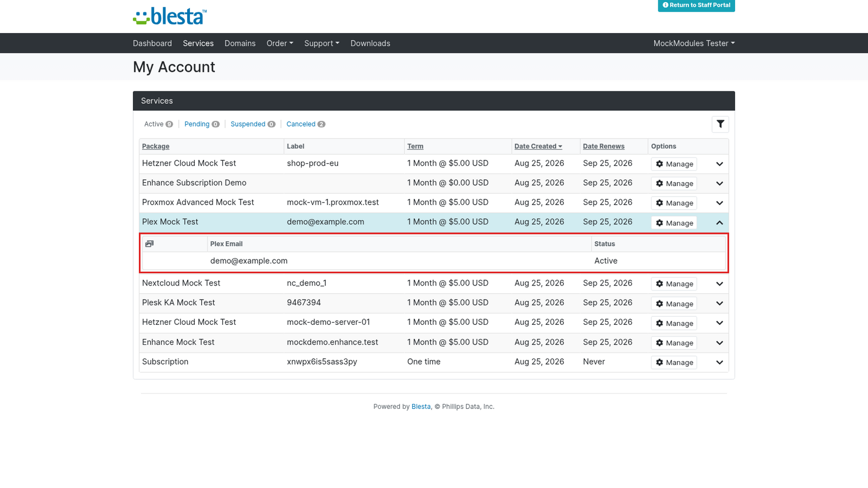The width and height of the screenshot is (868, 488).
Task: Open the Downloads nav item
Action: click(370, 43)
